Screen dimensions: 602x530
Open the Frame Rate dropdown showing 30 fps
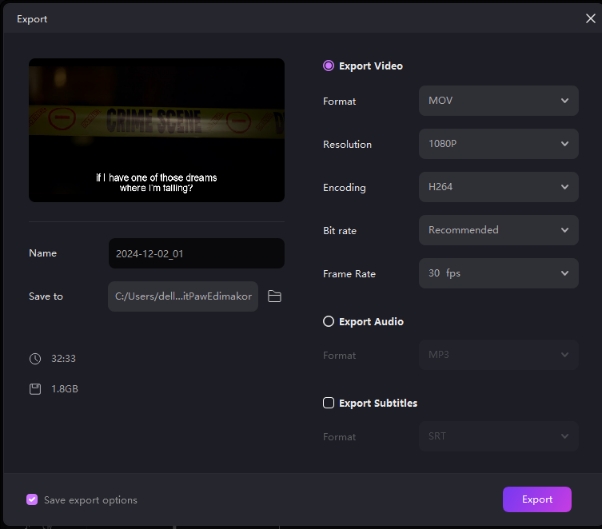pyautogui.click(x=498, y=273)
